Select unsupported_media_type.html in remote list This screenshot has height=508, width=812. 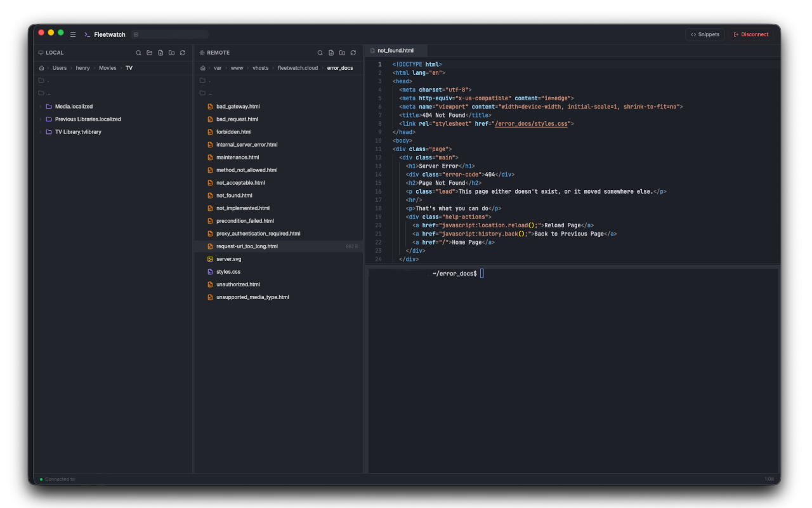pos(278,297)
